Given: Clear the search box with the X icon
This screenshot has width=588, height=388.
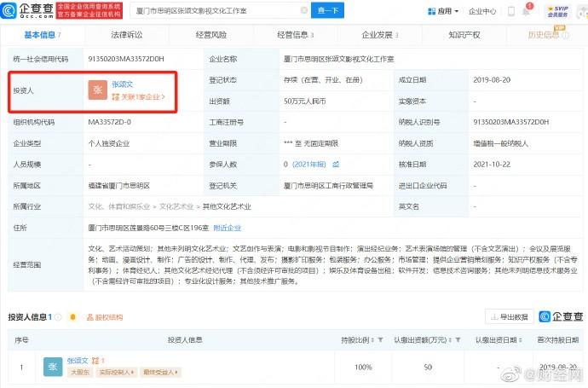Looking at the screenshot, I should 304,10.
